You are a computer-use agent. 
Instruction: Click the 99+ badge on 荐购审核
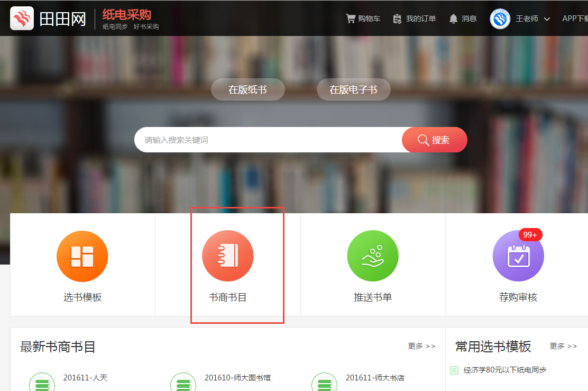(530, 234)
